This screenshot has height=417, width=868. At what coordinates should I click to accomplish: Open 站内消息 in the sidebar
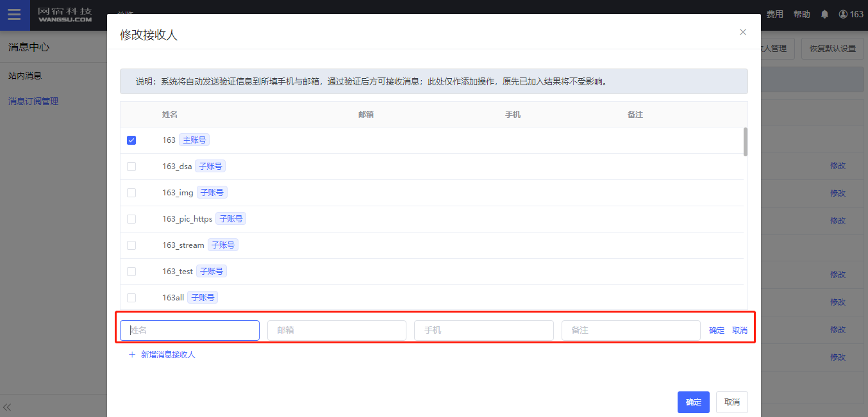click(25, 76)
